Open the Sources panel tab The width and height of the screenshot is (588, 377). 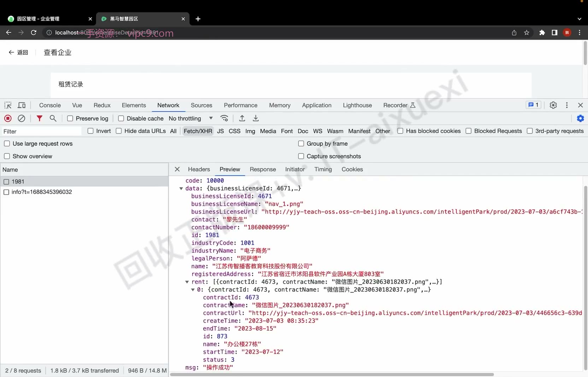(x=201, y=105)
